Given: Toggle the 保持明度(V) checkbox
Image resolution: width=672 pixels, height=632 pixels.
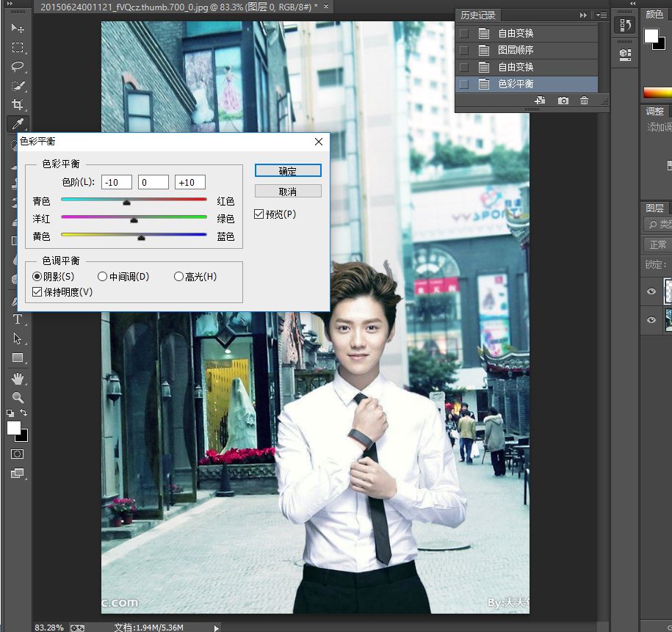Looking at the screenshot, I should point(37,292).
